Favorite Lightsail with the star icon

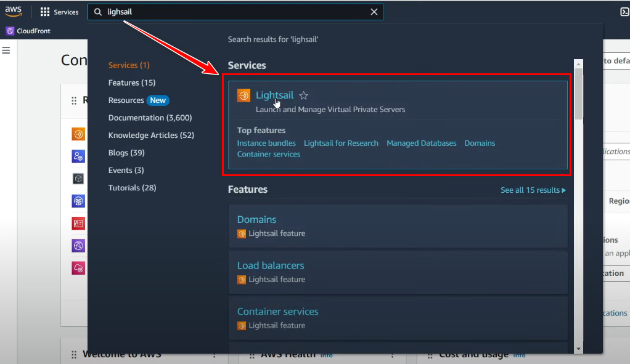click(x=304, y=95)
